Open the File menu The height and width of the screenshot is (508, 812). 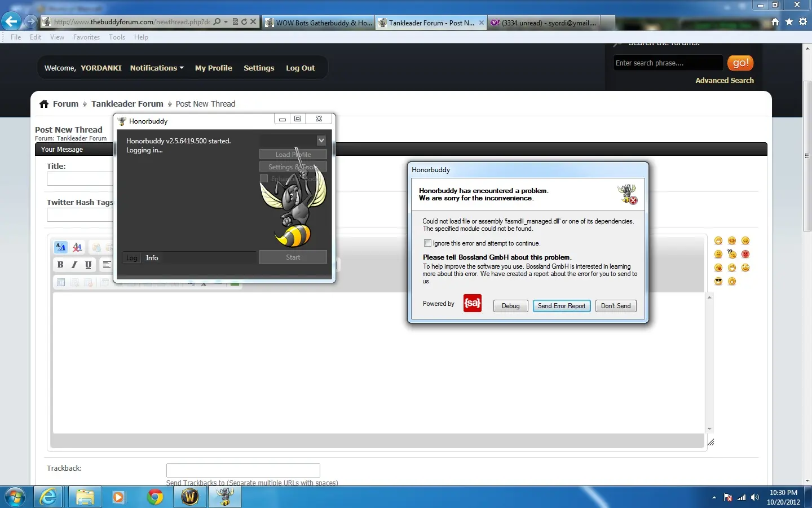[16, 37]
